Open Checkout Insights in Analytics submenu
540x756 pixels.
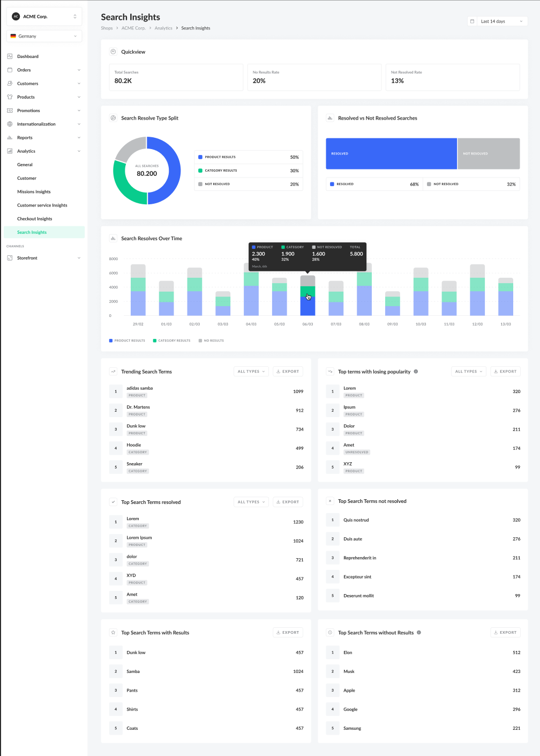[x=35, y=219]
